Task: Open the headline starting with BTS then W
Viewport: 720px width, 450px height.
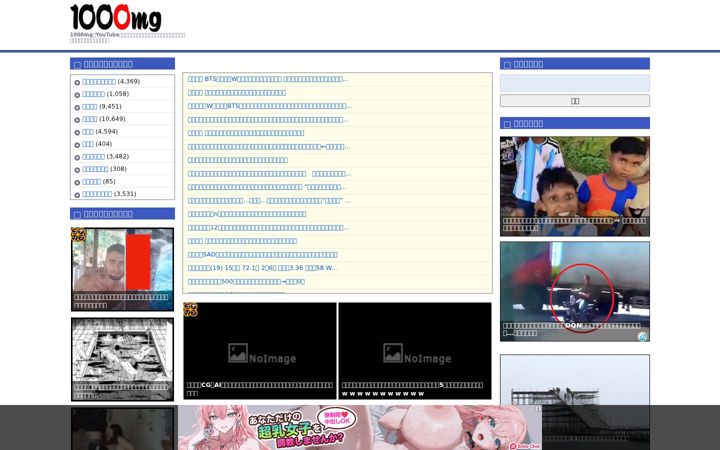Action: (x=268, y=79)
